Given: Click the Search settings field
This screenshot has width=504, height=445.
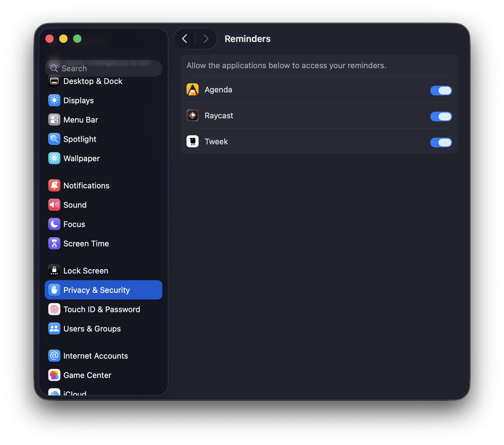Looking at the screenshot, I should point(104,68).
